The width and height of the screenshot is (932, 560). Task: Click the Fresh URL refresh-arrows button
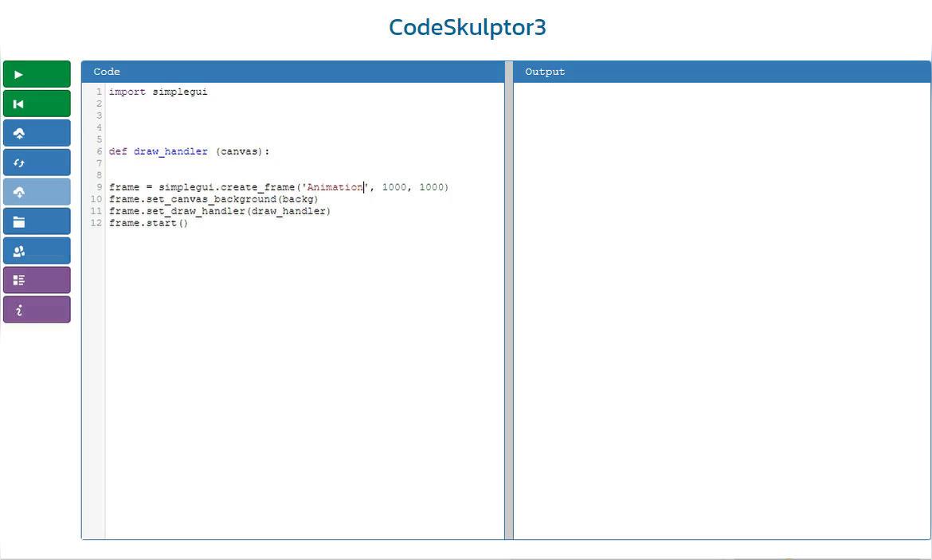click(37, 163)
